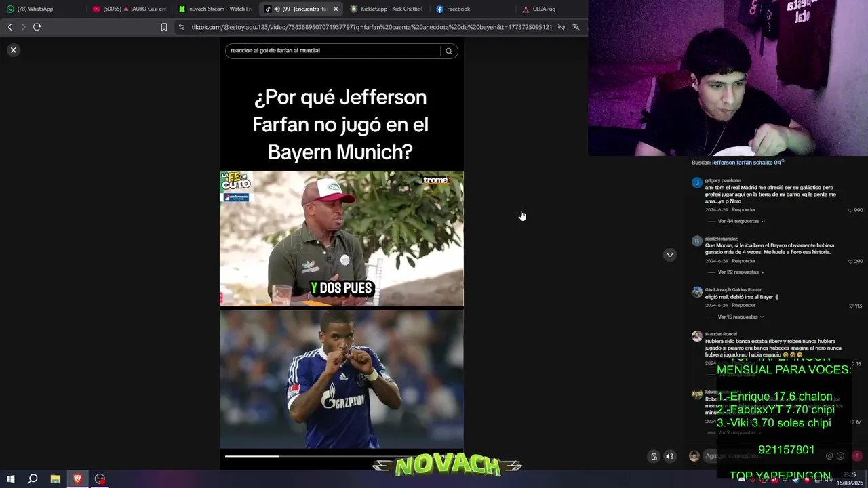Click username Brander Roncal
This screenshot has width=868, height=488.
721,334
